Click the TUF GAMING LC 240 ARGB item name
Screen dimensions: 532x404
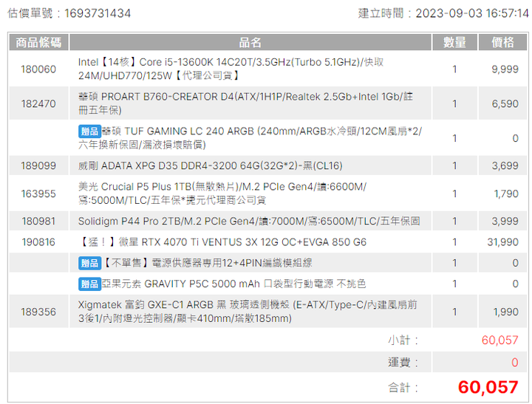pyautogui.click(x=250, y=138)
